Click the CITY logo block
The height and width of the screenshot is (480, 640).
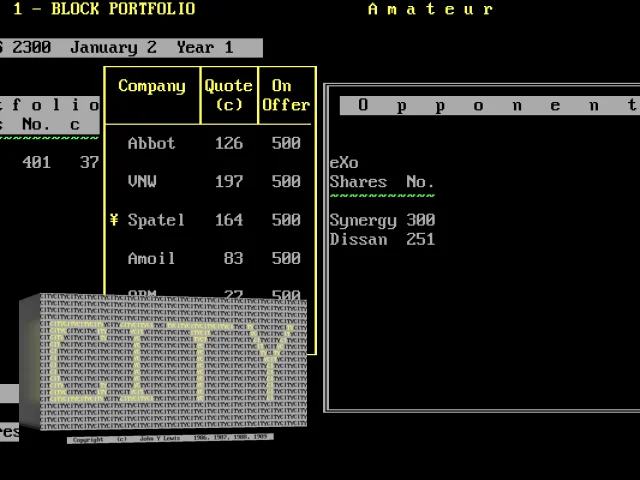(163, 362)
